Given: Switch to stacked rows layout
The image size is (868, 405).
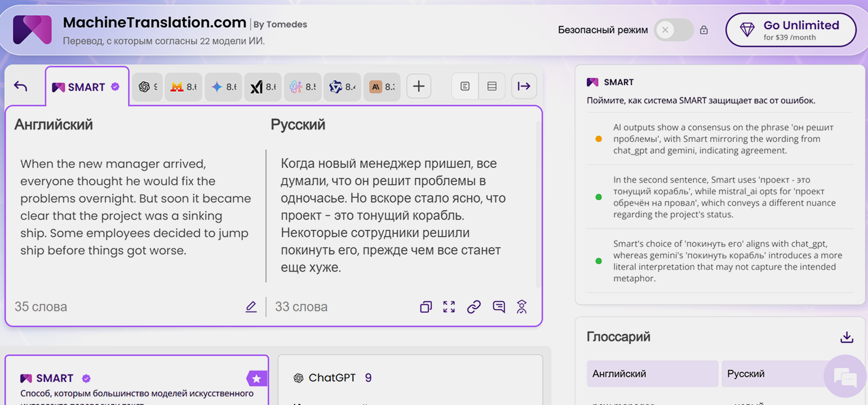Looking at the screenshot, I should [x=491, y=86].
